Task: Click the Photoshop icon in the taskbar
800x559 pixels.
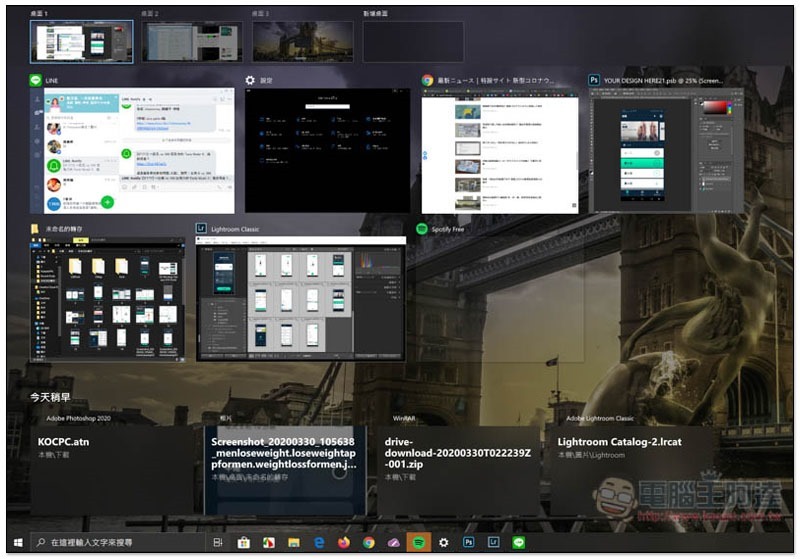Action: point(469,542)
